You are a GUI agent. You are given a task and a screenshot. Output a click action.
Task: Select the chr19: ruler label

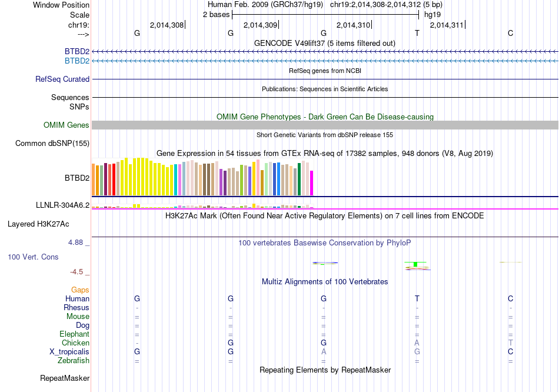[x=79, y=25]
